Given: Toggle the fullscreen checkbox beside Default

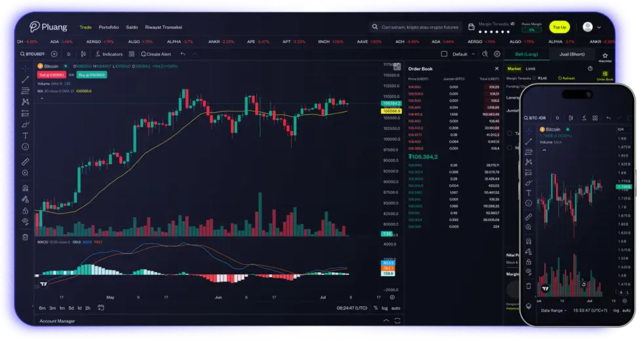Looking at the screenshot, I should click(444, 54).
